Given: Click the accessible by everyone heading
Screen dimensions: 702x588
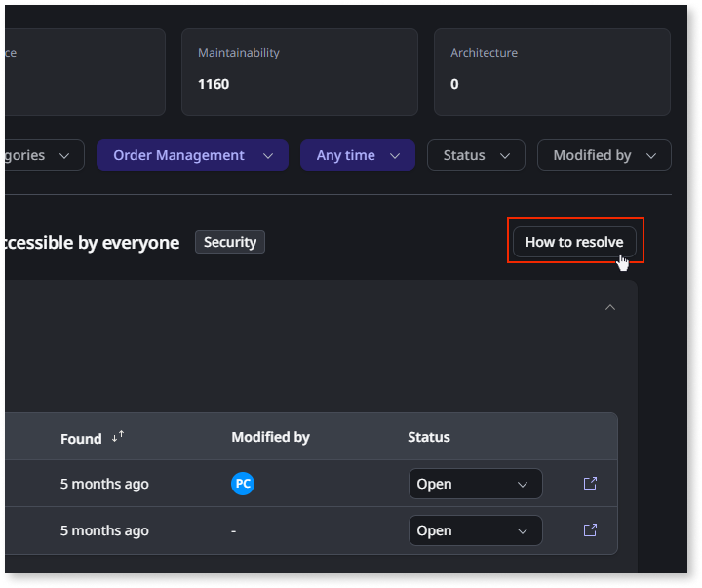Looking at the screenshot, I should coord(91,243).
